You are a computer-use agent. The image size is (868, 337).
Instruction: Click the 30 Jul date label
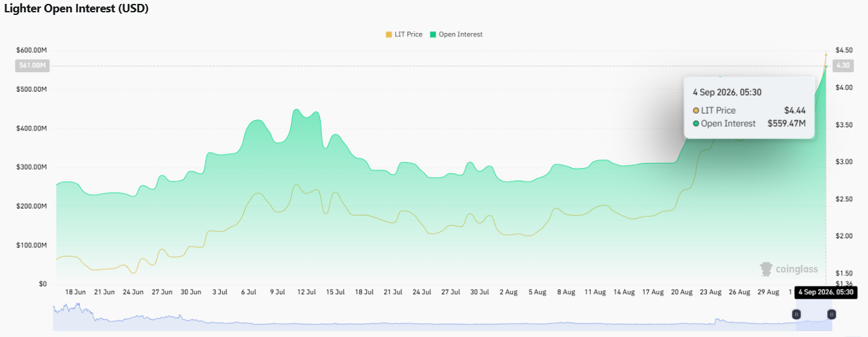click(479, 292)
